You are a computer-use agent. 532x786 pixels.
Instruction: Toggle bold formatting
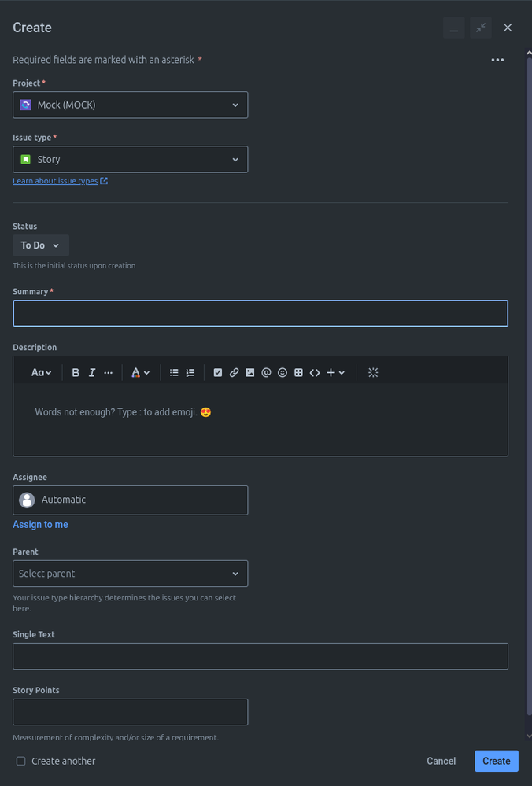coord(76,372)
